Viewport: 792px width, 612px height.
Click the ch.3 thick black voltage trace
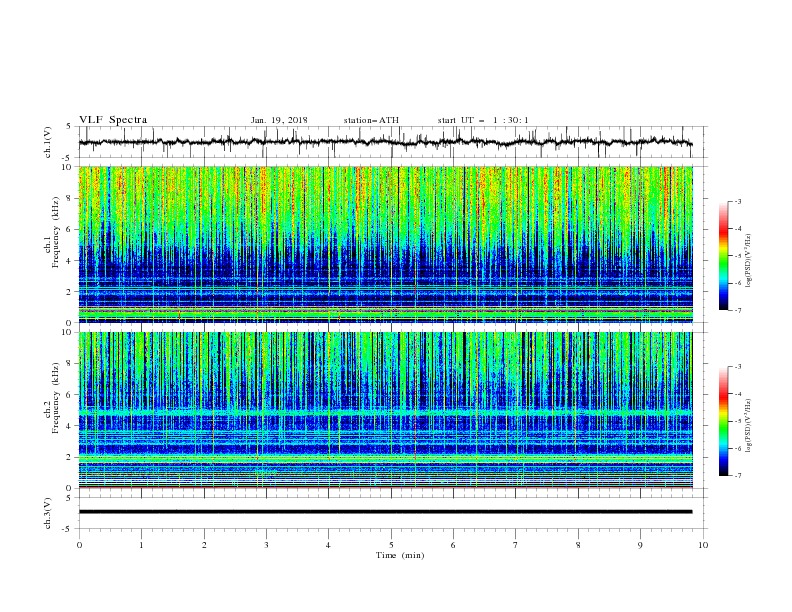(x=385, y=512)
